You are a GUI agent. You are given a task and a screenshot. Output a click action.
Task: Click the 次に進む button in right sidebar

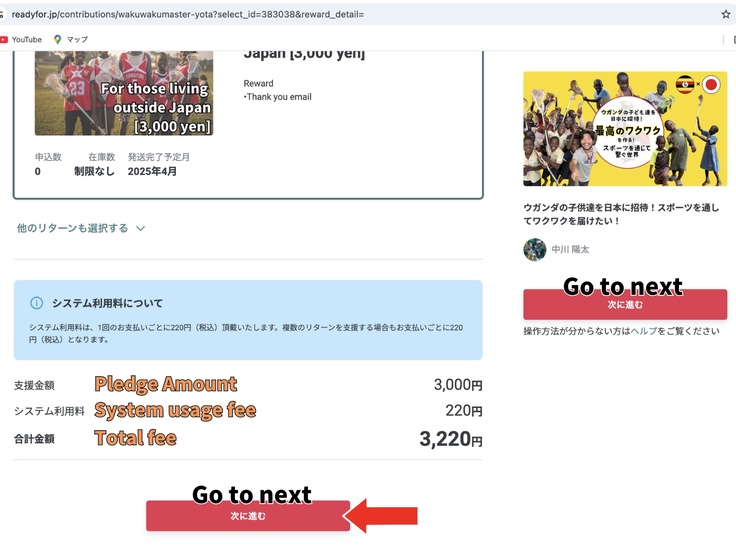point(625,305)
